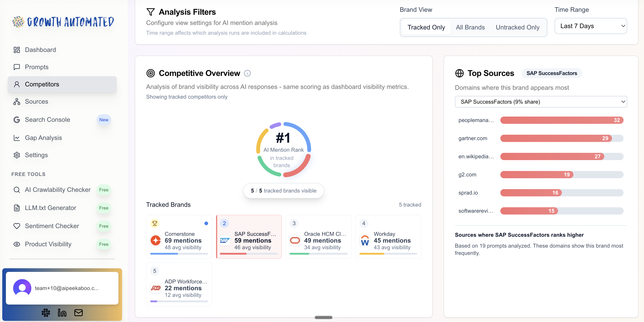The image size is (644, 322).
Task: Open the Sentiment Checker free tool
Action: (52, 226)
